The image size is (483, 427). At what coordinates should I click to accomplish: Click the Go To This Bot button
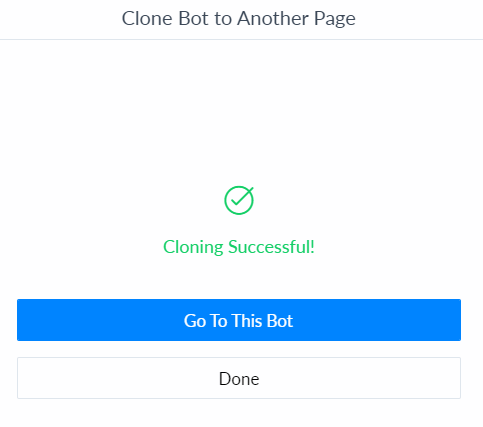pyautogui.click(x=239, y=320)
